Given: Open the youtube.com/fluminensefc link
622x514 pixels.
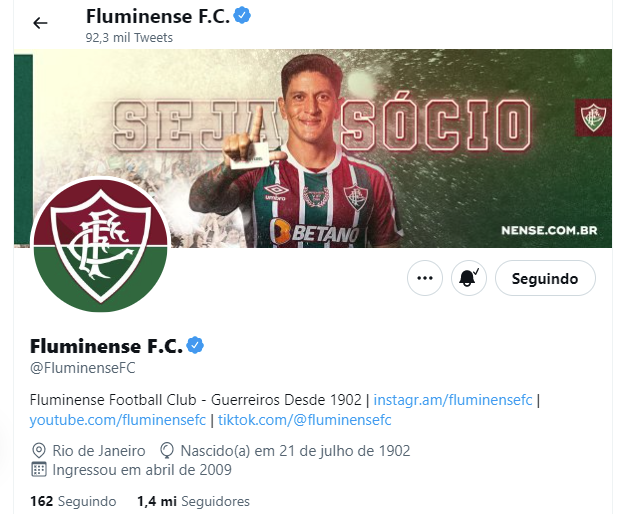Looking at the screenshot, I should 118,420.
